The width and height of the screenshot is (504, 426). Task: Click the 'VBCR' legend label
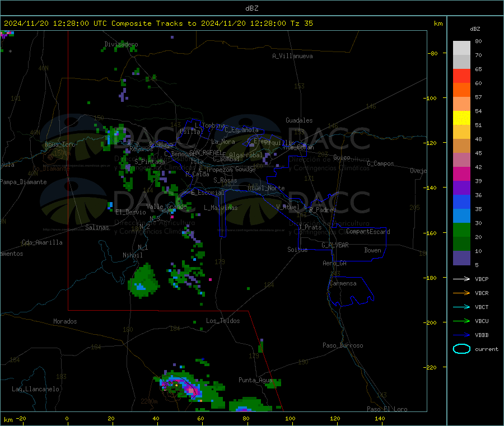pyautogui.click(x=482, y=293)
